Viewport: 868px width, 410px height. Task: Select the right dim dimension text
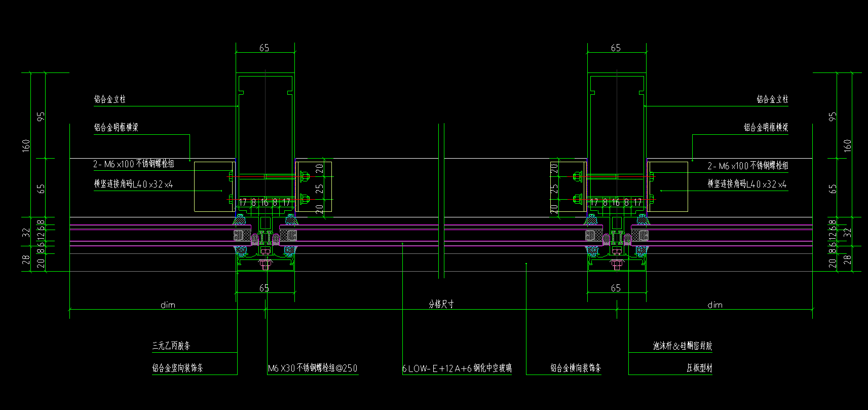pyautogui.click(x=715, y=305)
